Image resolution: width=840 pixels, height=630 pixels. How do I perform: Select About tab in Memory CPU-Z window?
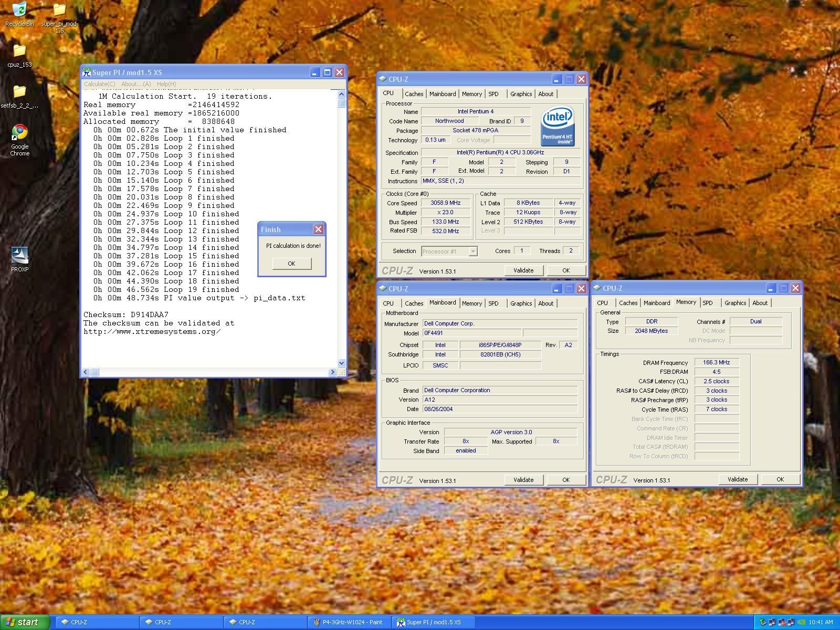pyautogui.click(x=760, y=303)
